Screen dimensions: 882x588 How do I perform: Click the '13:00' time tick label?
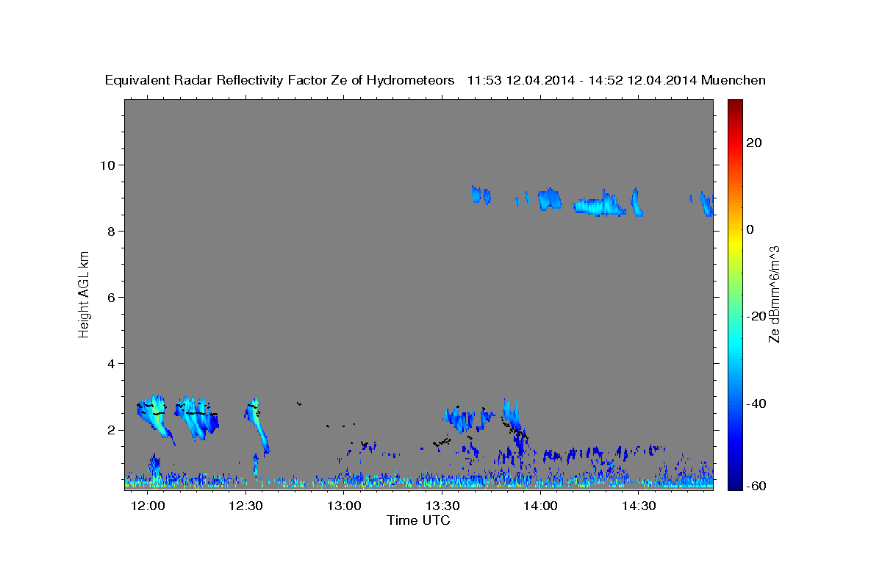(x=344, y=506)
